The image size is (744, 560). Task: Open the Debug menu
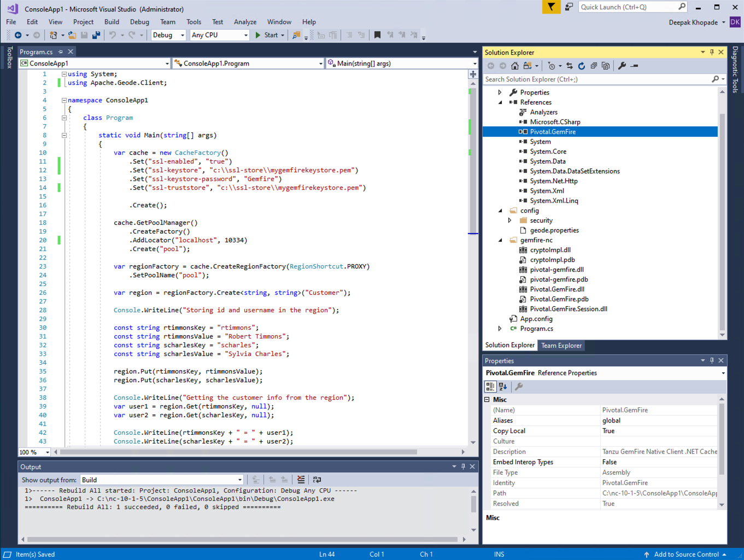(x=139, y=22)
